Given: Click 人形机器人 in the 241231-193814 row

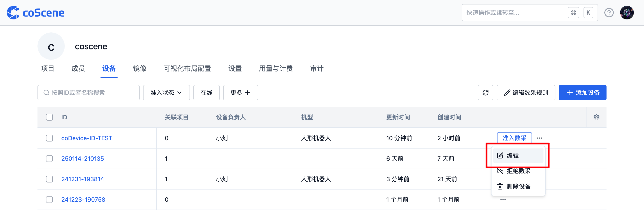Looking at the screenshot, I should pyautogui.click(x=316, y=179).
